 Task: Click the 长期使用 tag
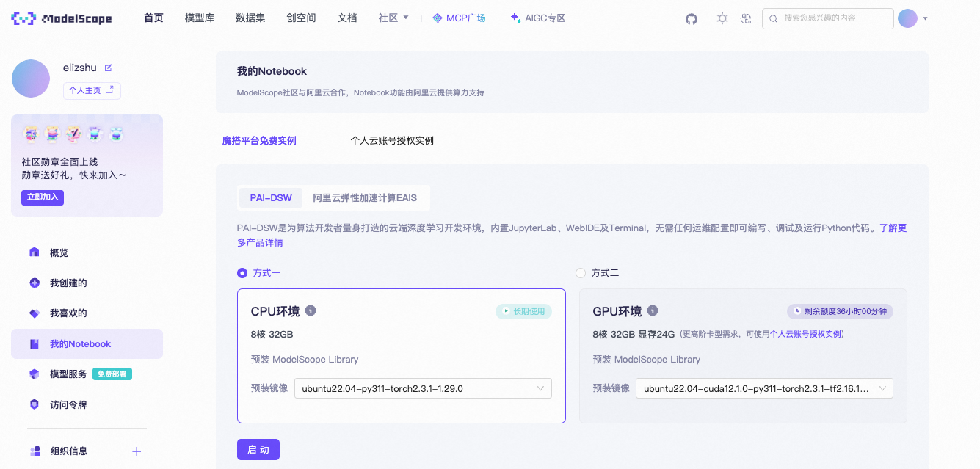523,311
